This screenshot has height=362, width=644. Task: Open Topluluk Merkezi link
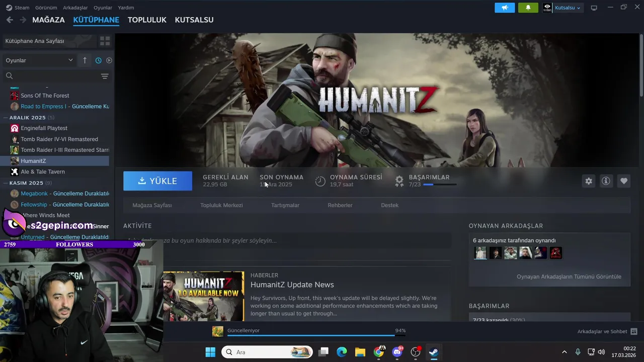pos(221,205)
